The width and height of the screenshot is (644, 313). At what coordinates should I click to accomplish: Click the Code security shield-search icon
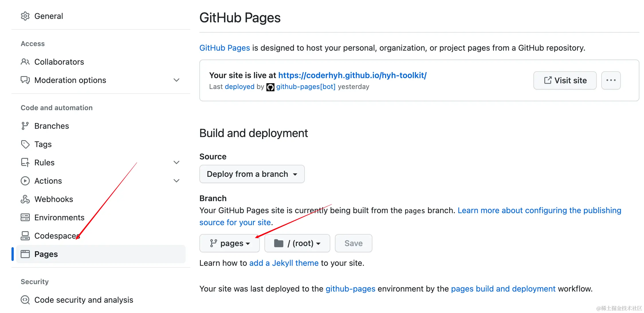point(25,300)
